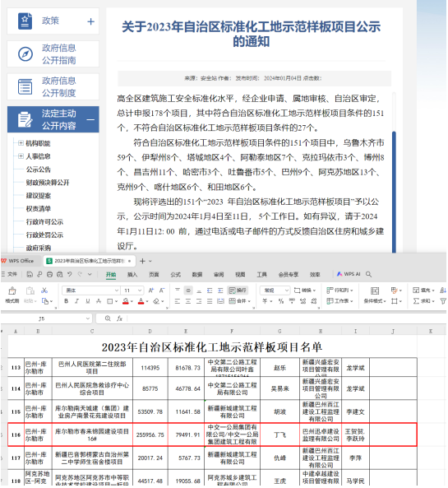Viewport: 448px width, 488px height.
Task: Open 公示公告 in the sidebar tree
Action: (x=39, y=170)
